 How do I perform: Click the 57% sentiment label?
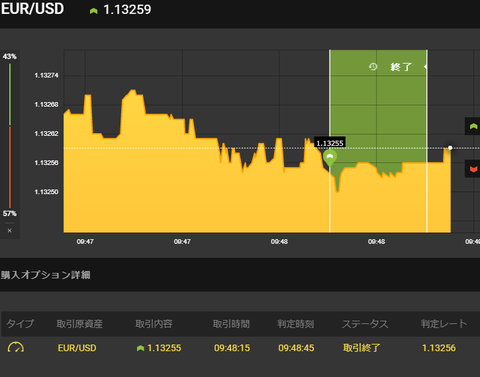[10, 213]
